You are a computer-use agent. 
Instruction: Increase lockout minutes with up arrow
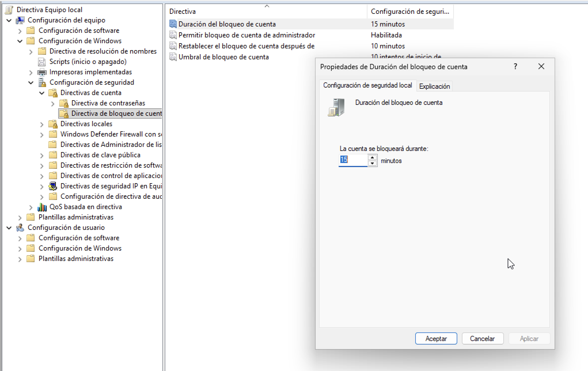pos(372,158)
